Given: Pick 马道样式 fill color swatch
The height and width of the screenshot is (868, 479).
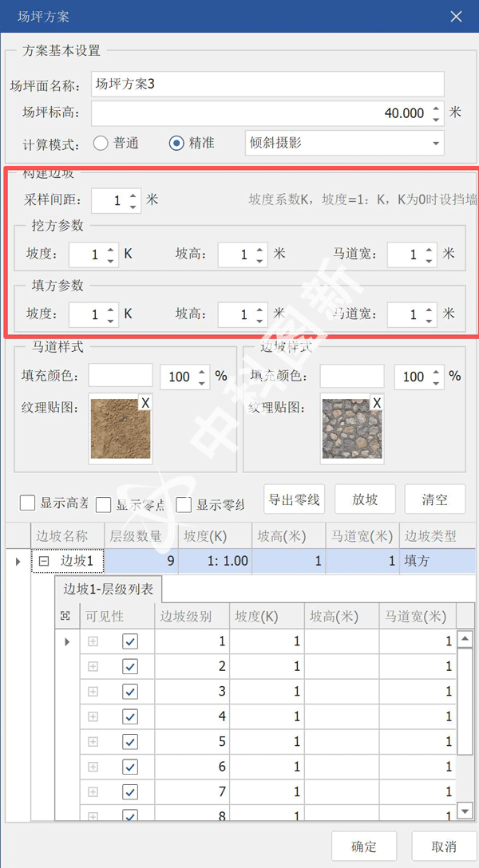Looking at the screenshot, I should [x=120, y=376].
